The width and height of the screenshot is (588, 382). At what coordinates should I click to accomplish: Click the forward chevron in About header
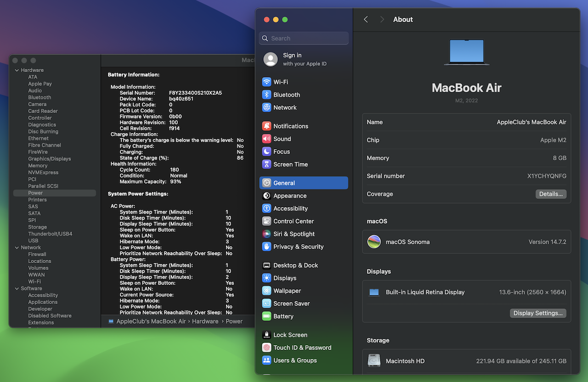click(x=382, y=19)
